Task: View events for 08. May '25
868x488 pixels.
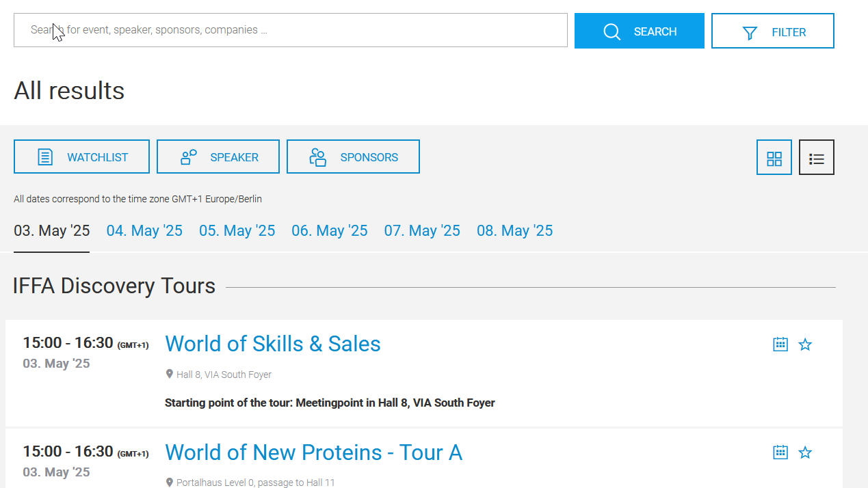Action: tap(515, 231)
